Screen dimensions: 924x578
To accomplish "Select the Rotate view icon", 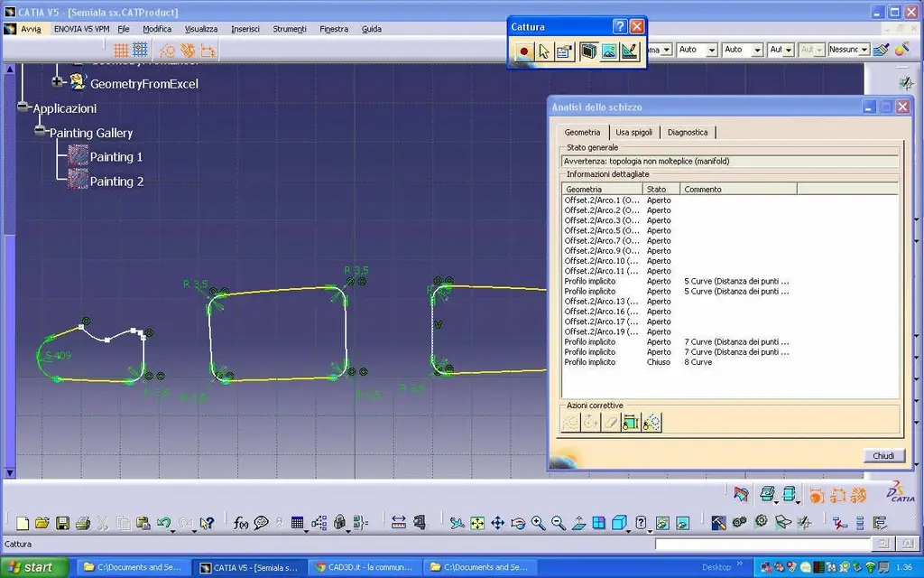I will coord(518,523).
